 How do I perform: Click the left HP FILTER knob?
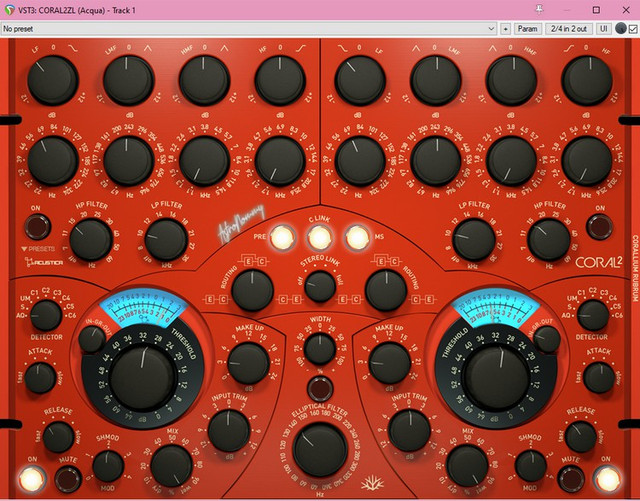pos(91,240)
